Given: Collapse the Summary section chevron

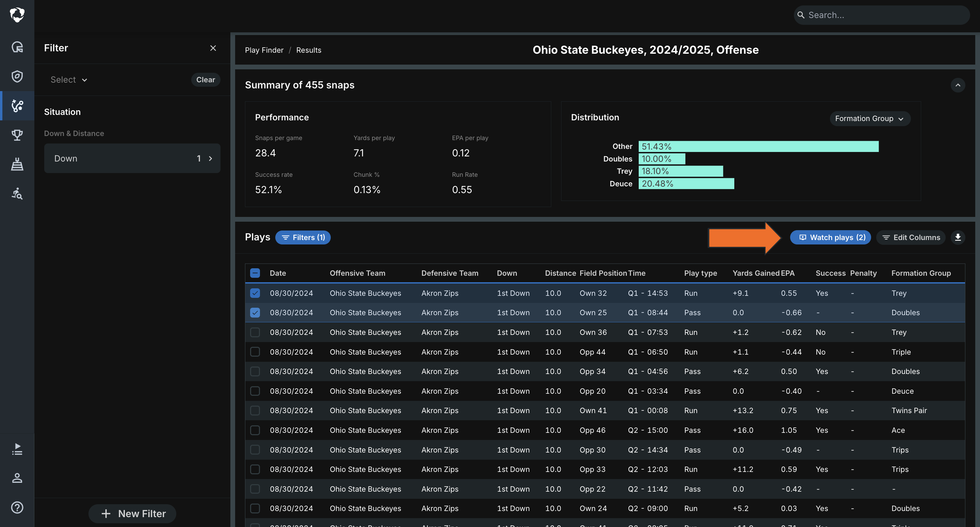Looking at the screenshot, I should tap(958, 85).
